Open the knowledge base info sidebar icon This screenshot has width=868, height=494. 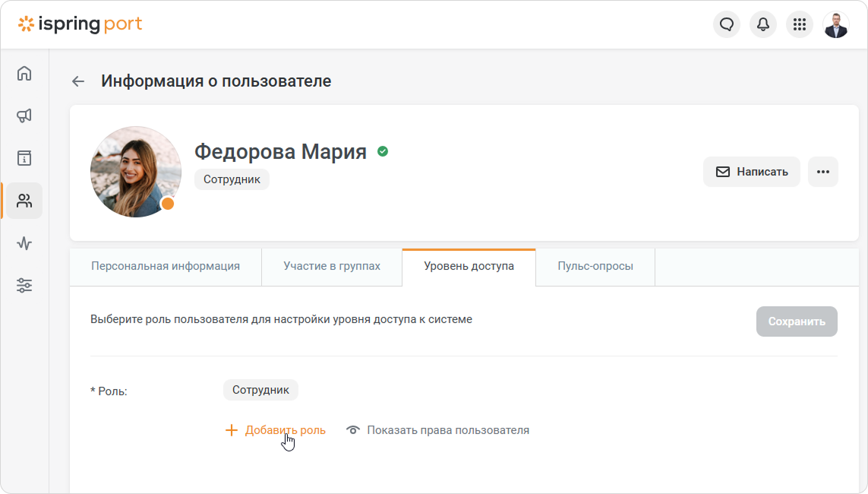click(24, 158)
